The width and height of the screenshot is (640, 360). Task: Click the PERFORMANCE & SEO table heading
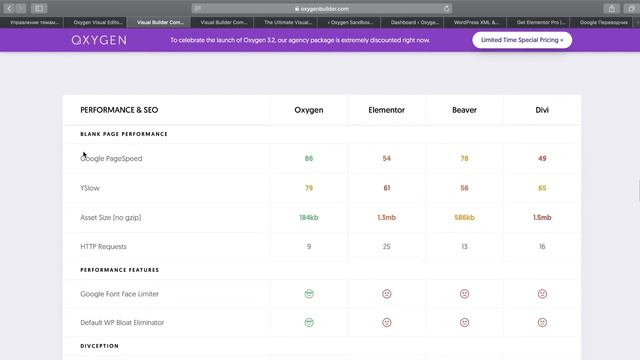point(119,110)
